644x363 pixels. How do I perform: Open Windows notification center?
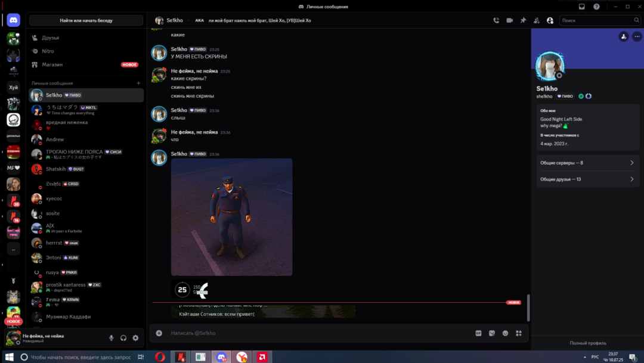(x=633, y=357)
